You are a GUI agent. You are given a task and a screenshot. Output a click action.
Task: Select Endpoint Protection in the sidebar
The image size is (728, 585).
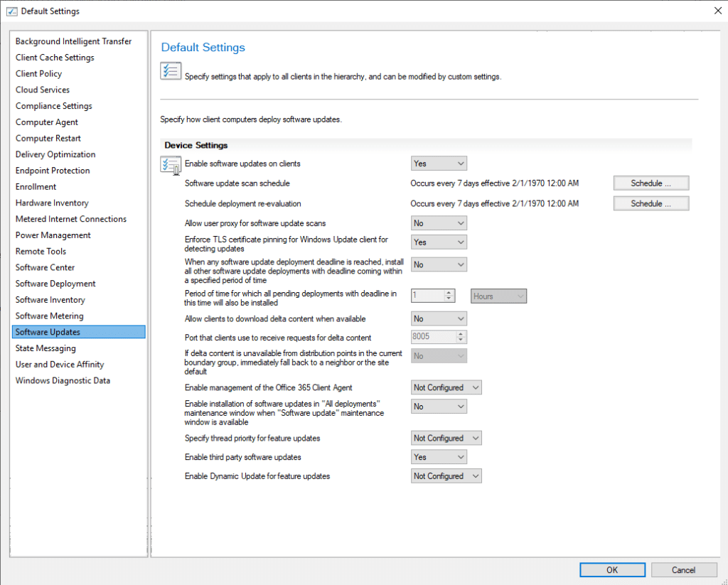coord(53,171)
